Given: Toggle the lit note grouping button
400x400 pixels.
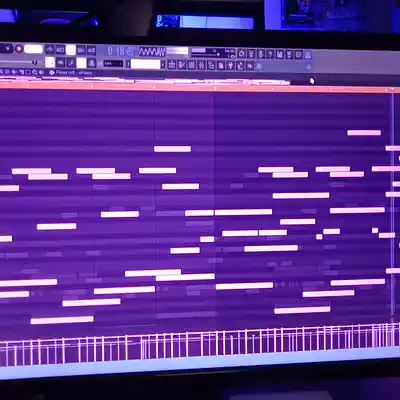Looking at the screenshot, I should pos(81,63).
